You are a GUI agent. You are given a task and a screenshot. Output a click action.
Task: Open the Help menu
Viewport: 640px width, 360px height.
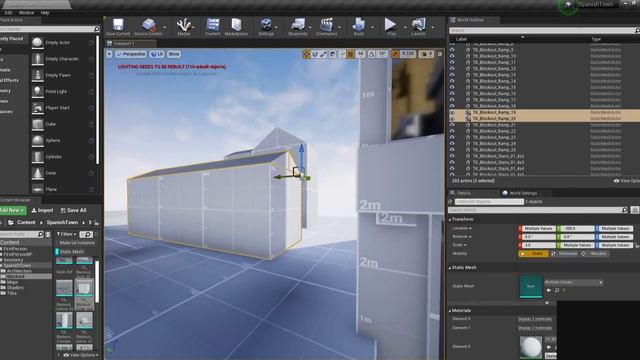point(45,13)
